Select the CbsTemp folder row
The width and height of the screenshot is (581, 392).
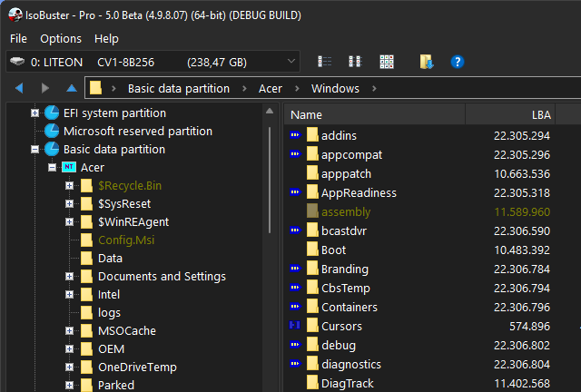point(345,288)
